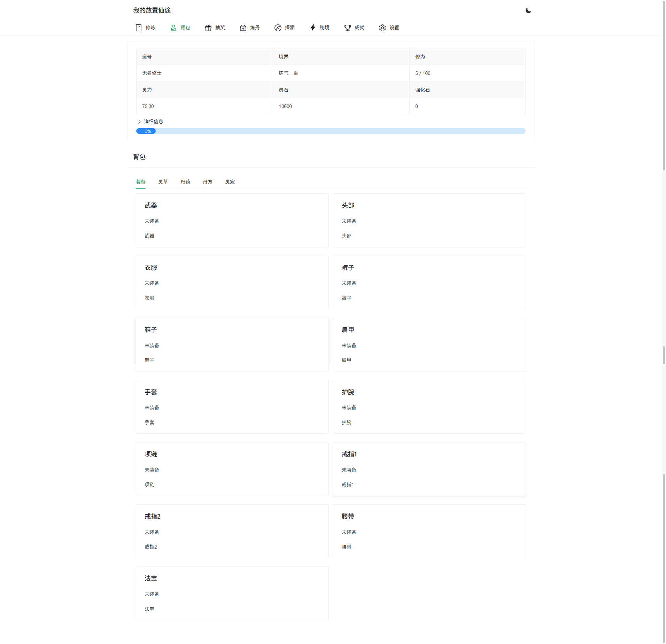Select the 修炼 cultivation bookmark icon
The height and width of the screenshot is (644, 666).
(x=138, y=28)
